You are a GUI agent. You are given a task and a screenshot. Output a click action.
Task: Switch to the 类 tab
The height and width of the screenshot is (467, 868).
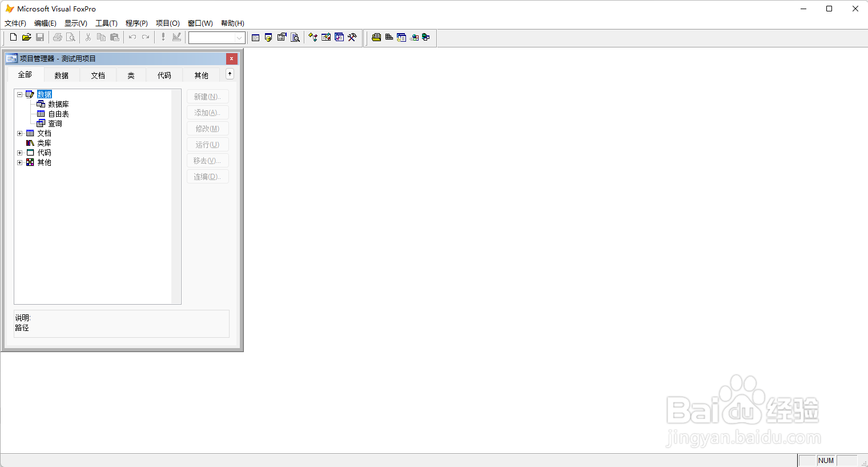tap(131, 75)
